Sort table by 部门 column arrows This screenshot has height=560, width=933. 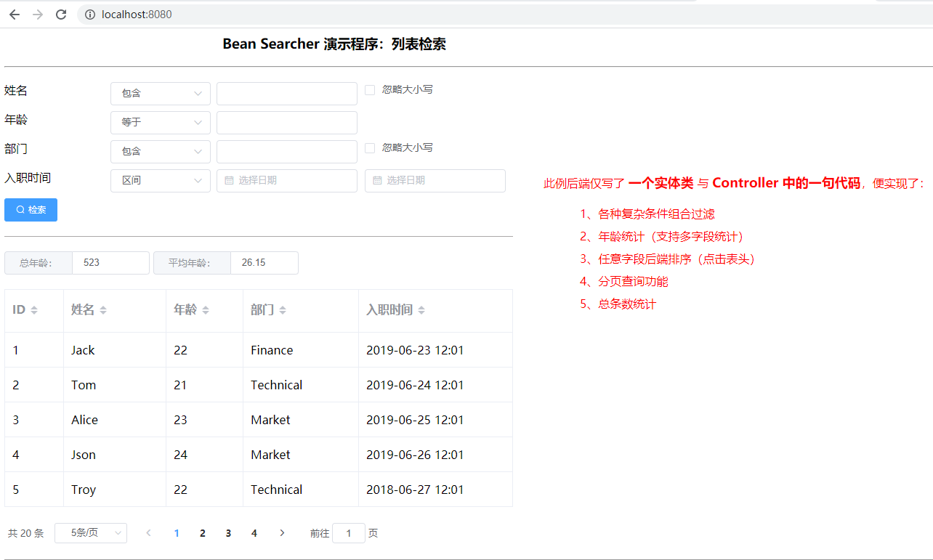pyautogui.click(x=283, y=310)
